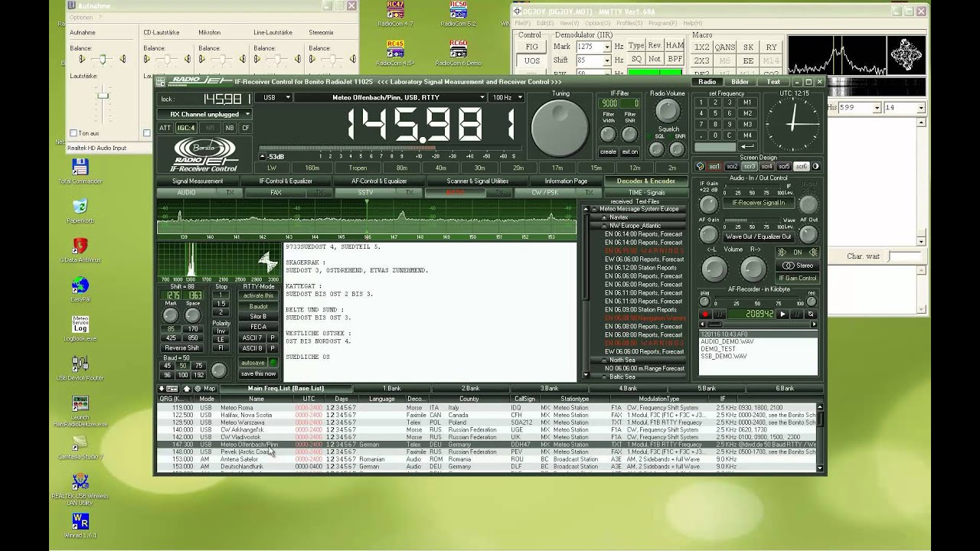Open the Mark dropdown in MMTTY
This screenshot has width=980, height=551.
pos(606,47)
